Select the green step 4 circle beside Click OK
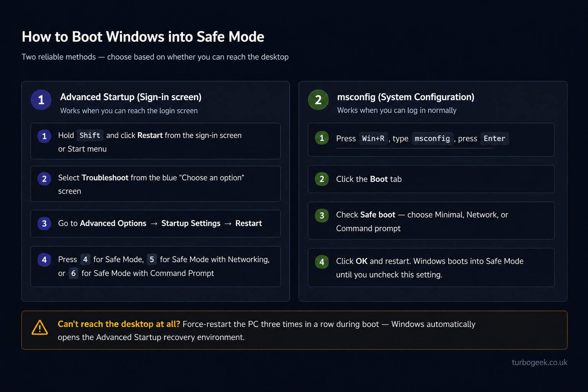588x392 pixels. point(322,262)
